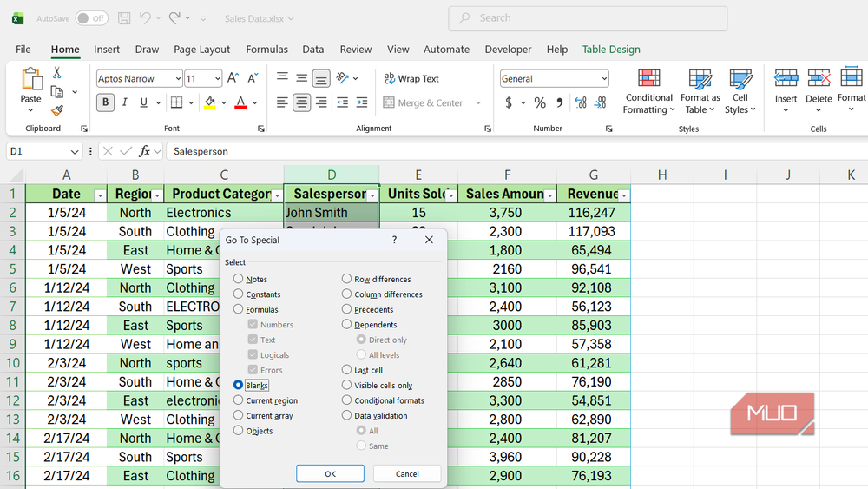Apply yellow fill color
This screenshot has width=868, height=489.
click(210, 102)
